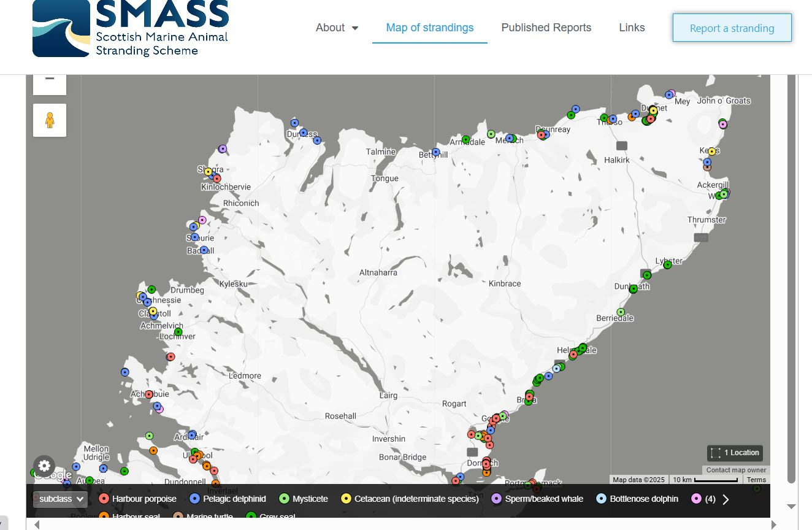Image resolution: width=812 pixels, height=530 pixels.
Task: Select red porpoise marker south of Lochinver
Action: [170, 356]
